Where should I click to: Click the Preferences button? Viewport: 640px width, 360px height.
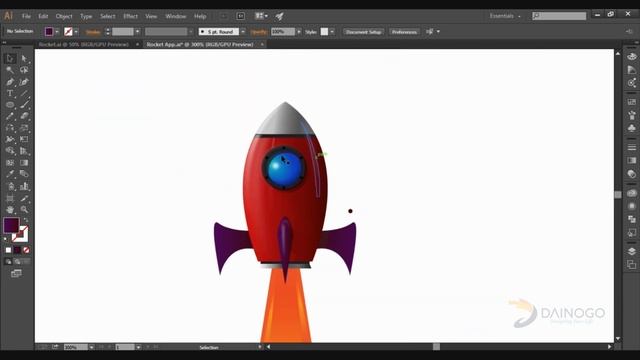click(404, 31)
